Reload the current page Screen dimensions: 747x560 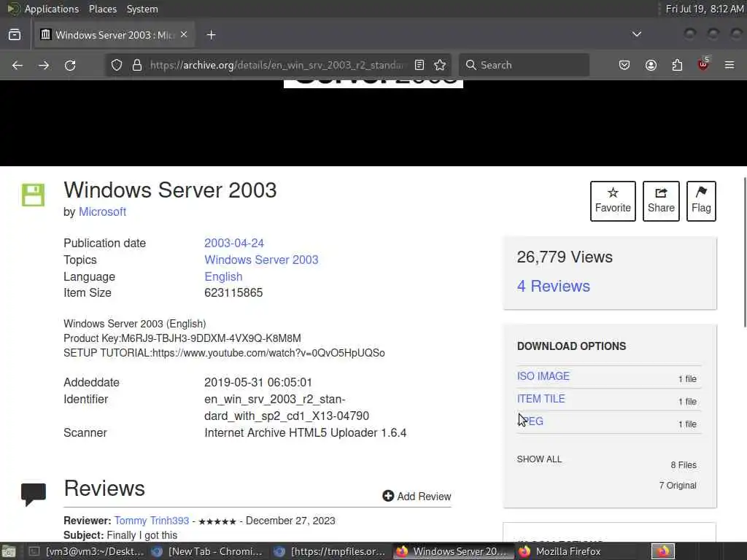[x=70, y=65]
